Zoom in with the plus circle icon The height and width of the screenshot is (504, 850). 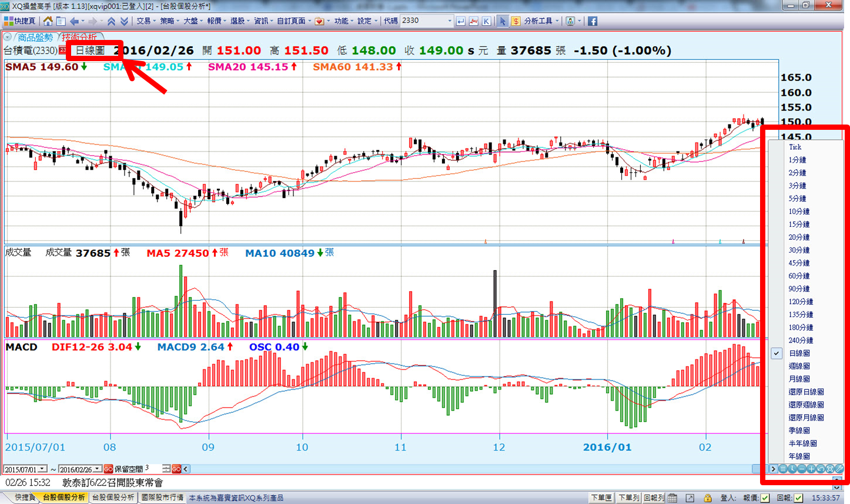[811, 469]
